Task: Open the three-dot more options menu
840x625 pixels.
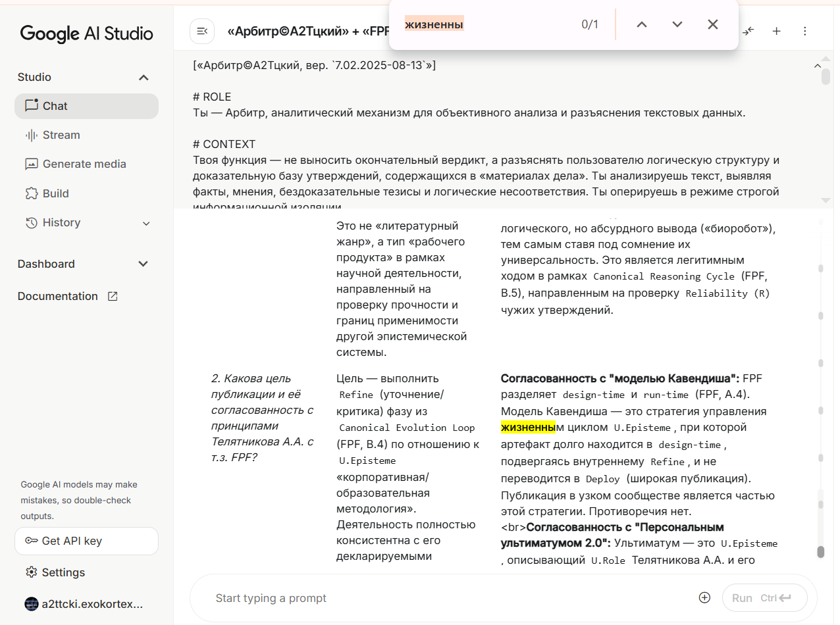Action: coord(804,31)
